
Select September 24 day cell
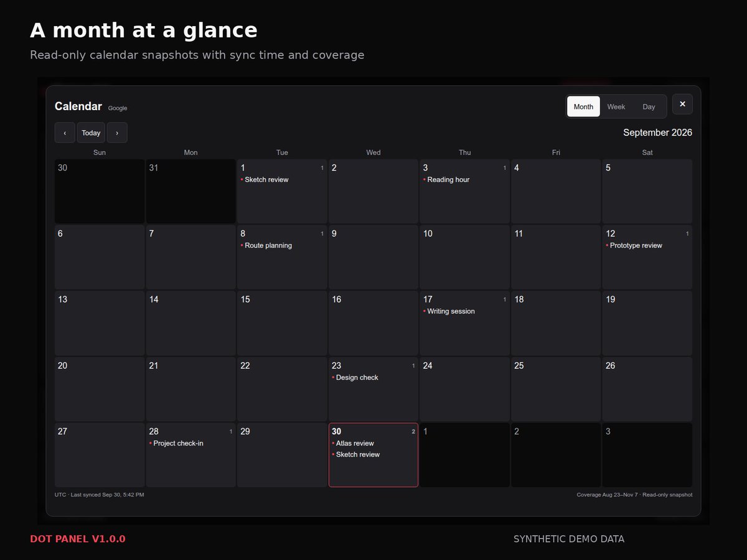coord(464,389)
